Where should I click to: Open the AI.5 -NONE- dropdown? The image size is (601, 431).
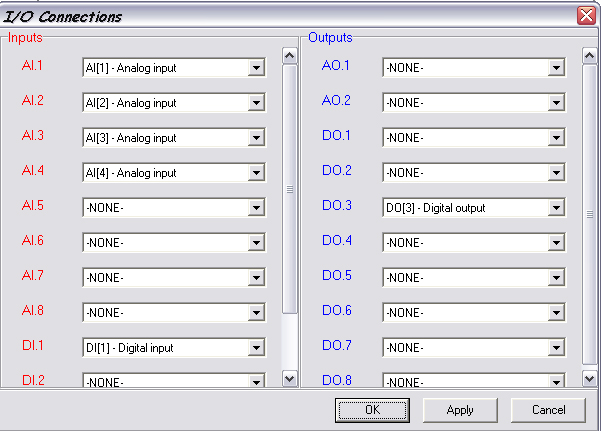point(174,208)
